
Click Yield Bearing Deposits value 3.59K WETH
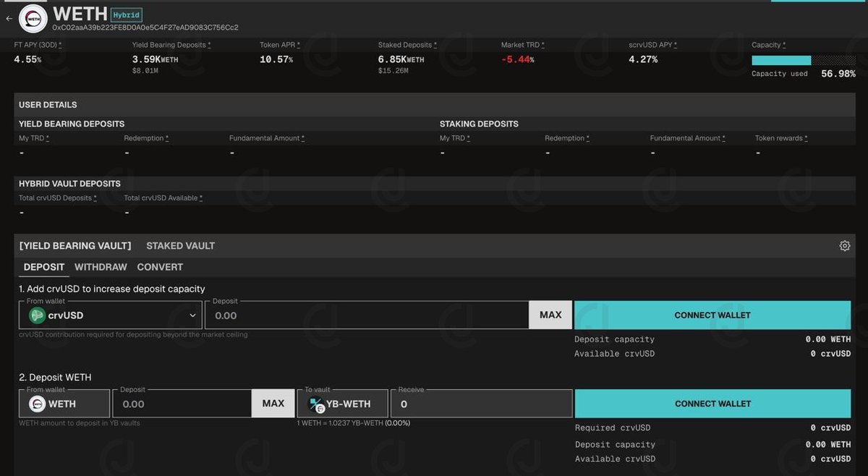[155, 59]
